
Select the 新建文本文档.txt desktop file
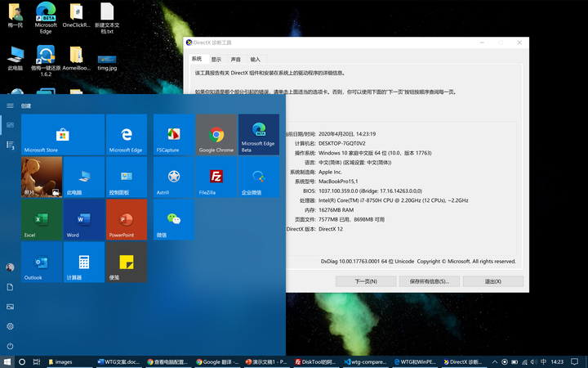pyautogui.click(x=107, y=18)
